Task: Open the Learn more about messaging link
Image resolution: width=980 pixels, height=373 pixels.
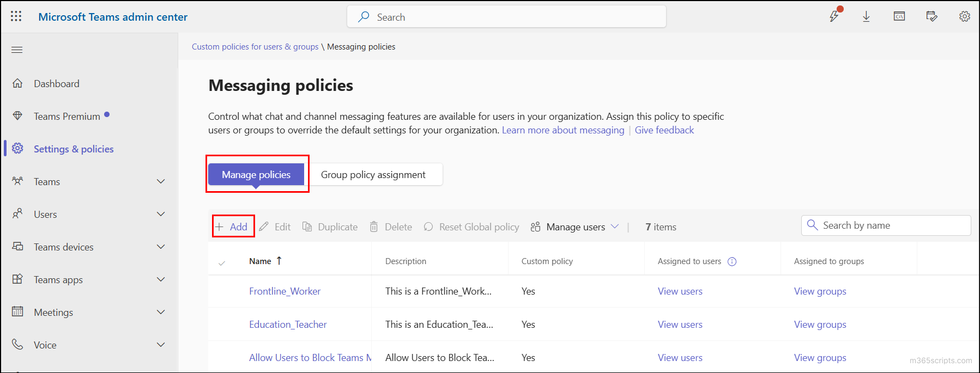Action: point(563,130)
